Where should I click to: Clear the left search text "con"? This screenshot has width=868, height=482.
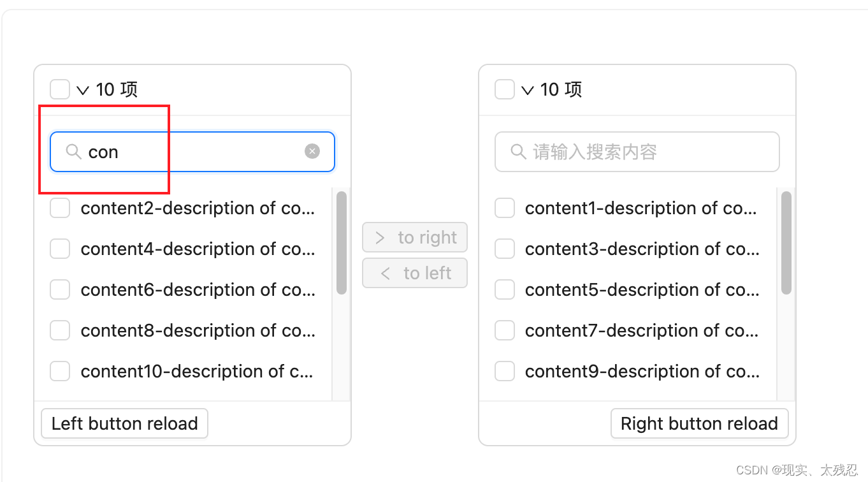pyautogui.click(x=312, y=151)
